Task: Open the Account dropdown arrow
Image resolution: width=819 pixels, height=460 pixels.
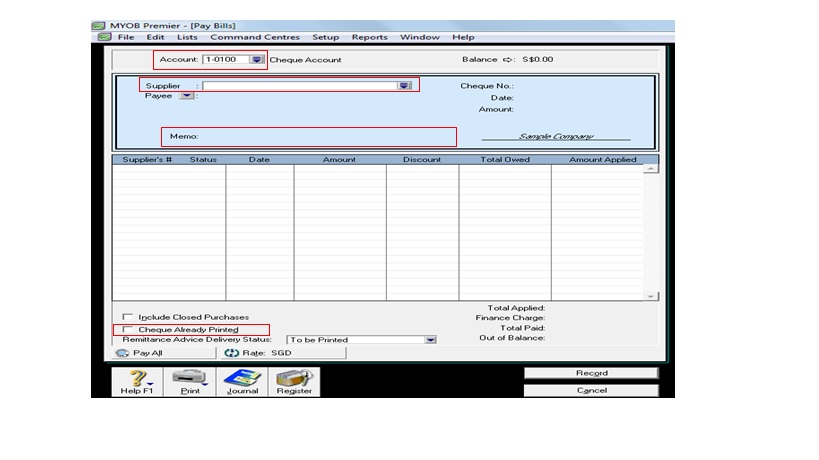Action: point(256,60)
